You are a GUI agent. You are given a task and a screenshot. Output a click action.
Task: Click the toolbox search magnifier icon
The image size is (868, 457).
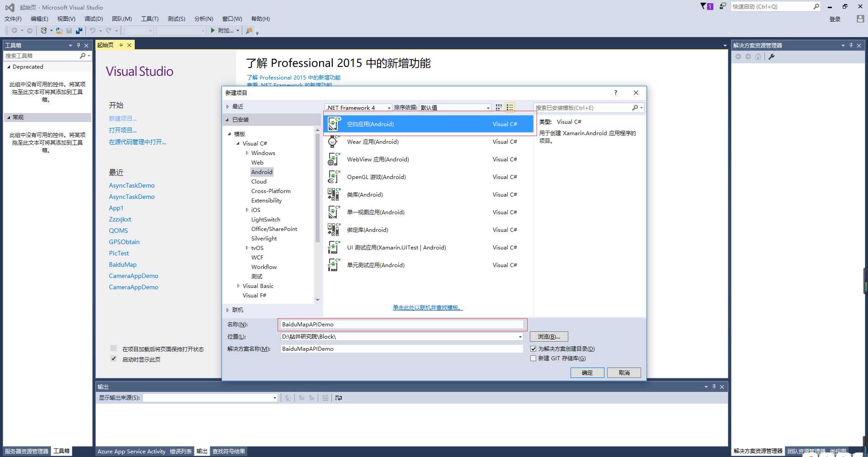[82, 56]
